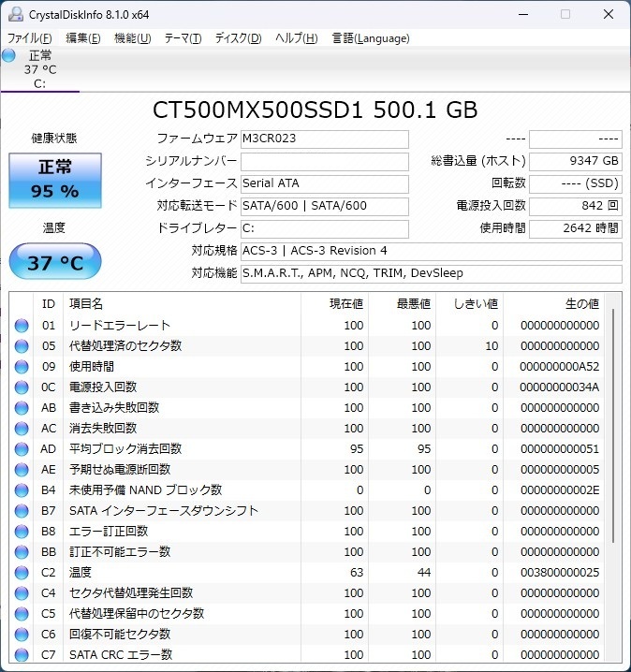The width and height of the screenshot is (631, 672).
Task: Click the firmware field showing M3CR023
Action: 325,139
